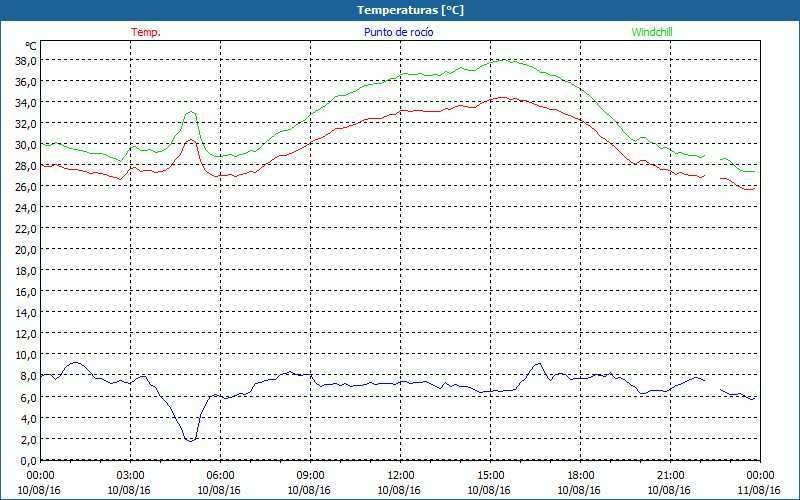Click the '38,0' y-axis value
Viewport: 800px width, 500px height.
26,61
